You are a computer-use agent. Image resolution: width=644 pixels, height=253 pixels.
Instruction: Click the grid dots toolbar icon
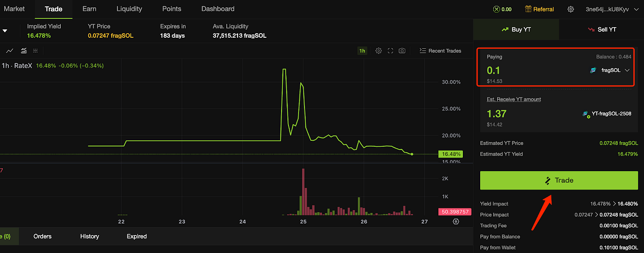pyautogui.click(x=35, y=51)
